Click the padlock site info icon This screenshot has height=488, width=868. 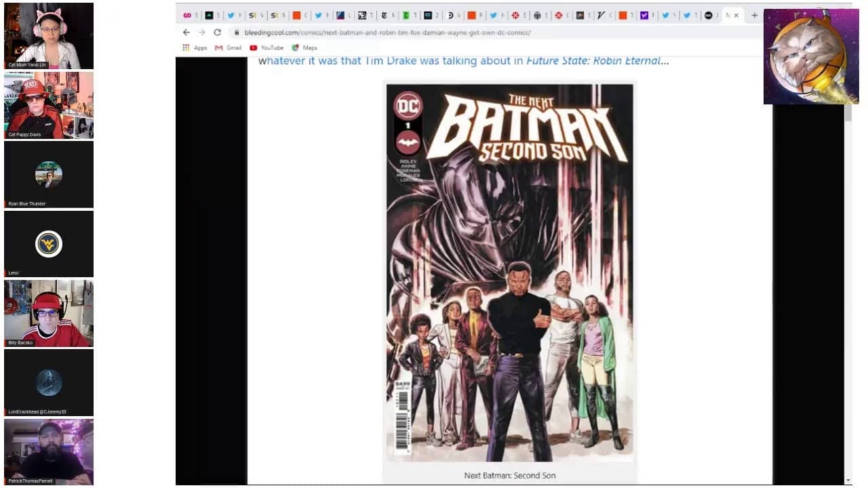[237, 33]
